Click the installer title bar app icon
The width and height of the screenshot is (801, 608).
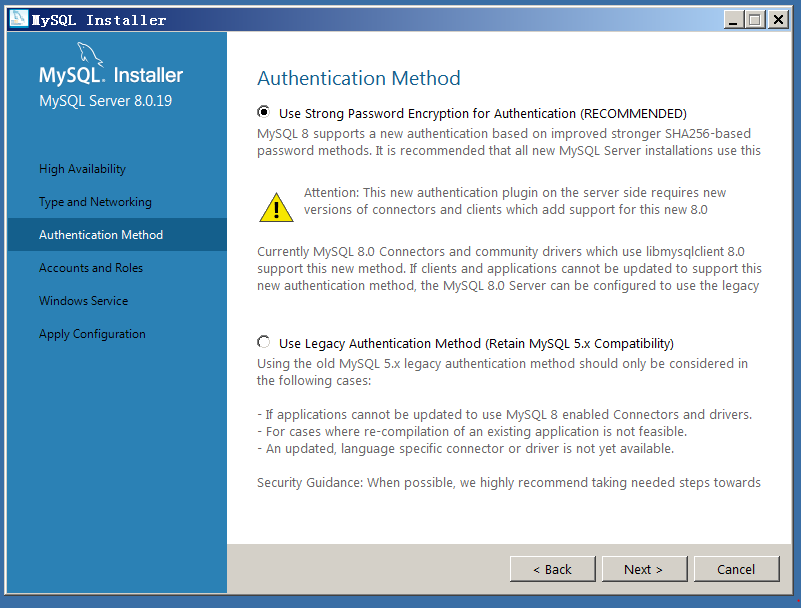(x=19, y=19)
